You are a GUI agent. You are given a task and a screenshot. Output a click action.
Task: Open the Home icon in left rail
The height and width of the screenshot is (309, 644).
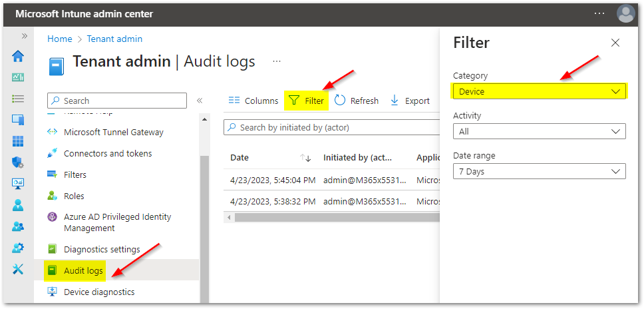tap(18, 56)
